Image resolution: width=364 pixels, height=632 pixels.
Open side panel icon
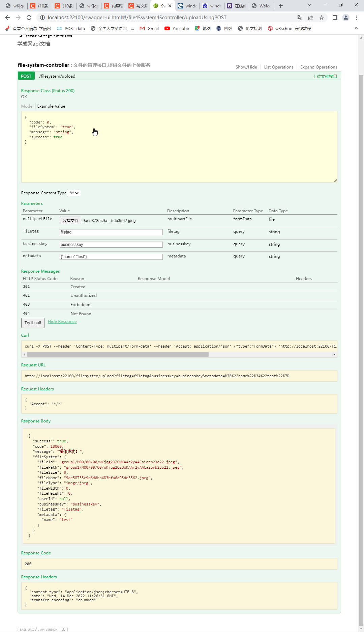coord(335,18)
